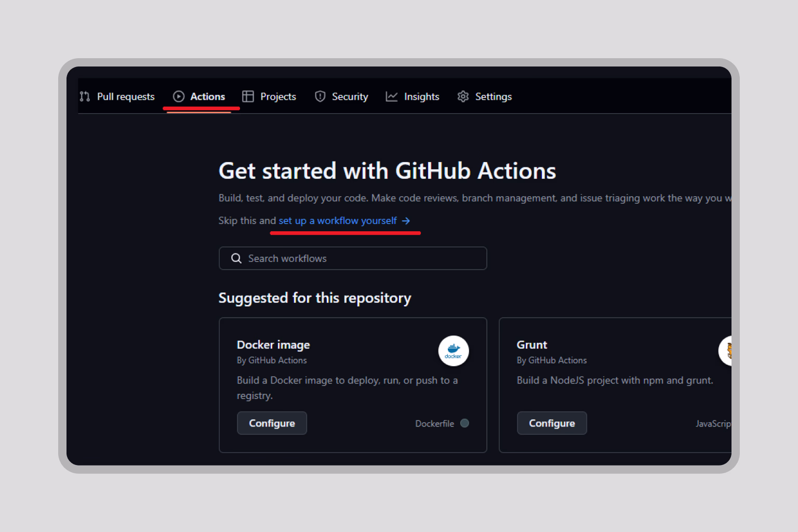Configure the Grunt workflow
Viewport: 798px width, 532px height.
552,423
